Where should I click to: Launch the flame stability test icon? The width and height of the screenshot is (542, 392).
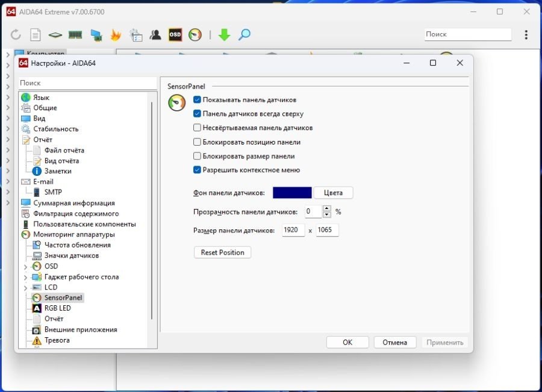click(x=116, y=35)
